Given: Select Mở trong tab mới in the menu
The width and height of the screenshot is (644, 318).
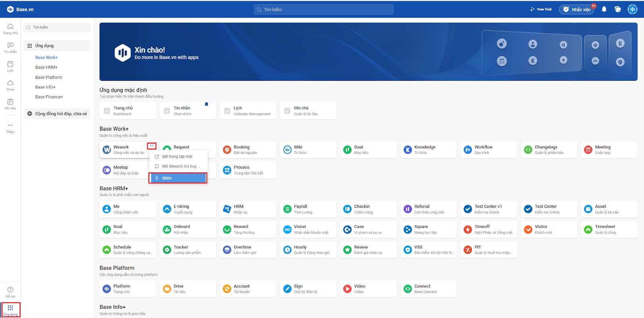Looking at the screenshot, I should pyautogui.click(x=178, y=157).
